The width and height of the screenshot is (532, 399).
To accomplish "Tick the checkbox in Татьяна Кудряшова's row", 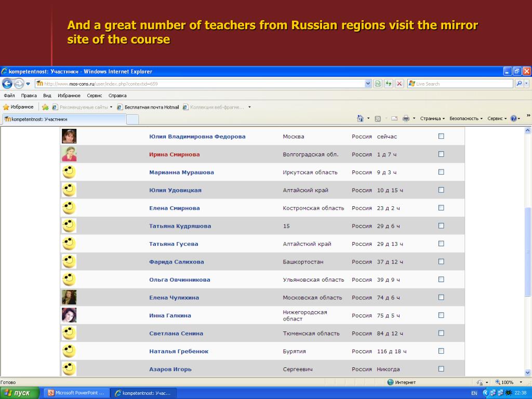I will click(x=441, y=225).
